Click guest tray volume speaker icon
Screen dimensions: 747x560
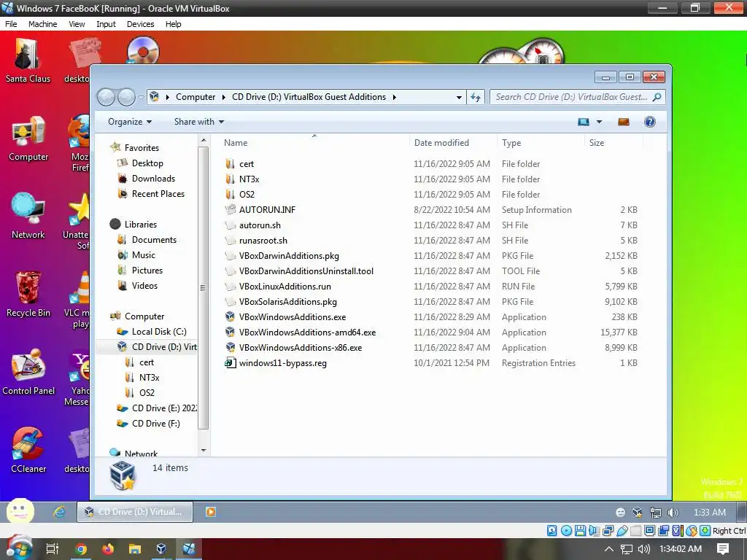tap(673, 513)
